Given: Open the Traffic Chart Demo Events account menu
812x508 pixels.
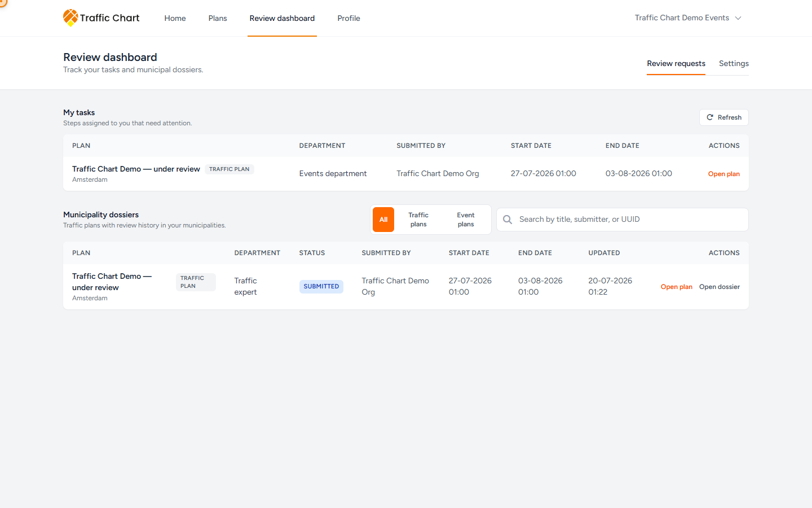Looking at the screenshot, I should pyautogui.click(x=688, y=18).
